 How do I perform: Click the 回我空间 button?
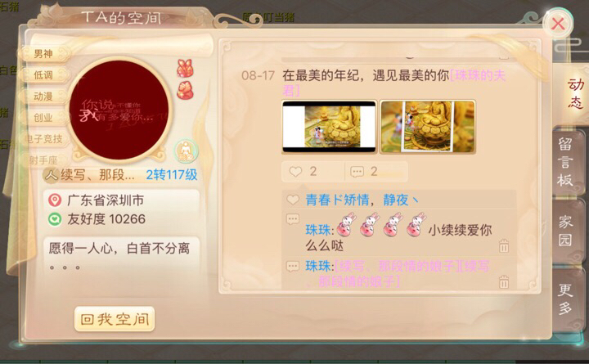point(115,319)
